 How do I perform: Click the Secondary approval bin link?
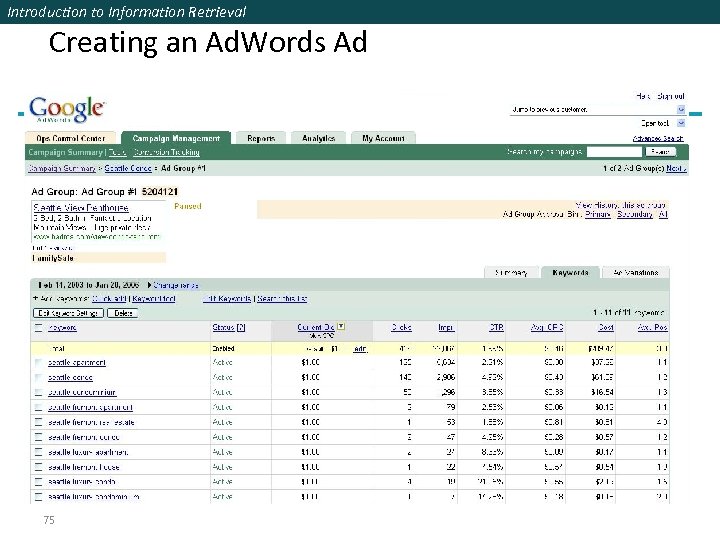click(635, 214)
